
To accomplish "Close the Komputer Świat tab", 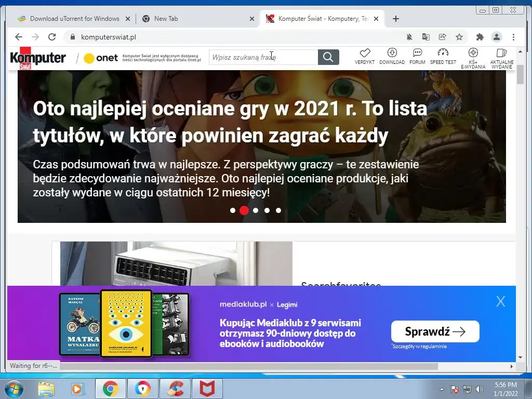I will click(376, 19).
